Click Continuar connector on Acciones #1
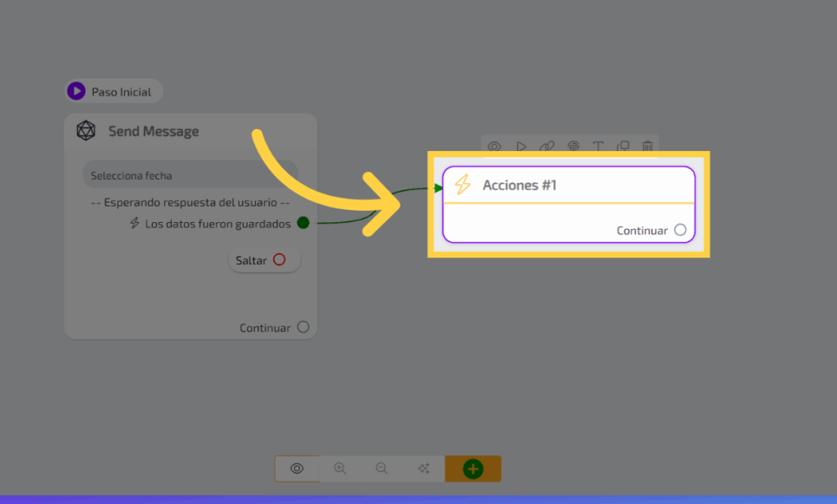Screen dimensions: 837x504 [680, 230]
